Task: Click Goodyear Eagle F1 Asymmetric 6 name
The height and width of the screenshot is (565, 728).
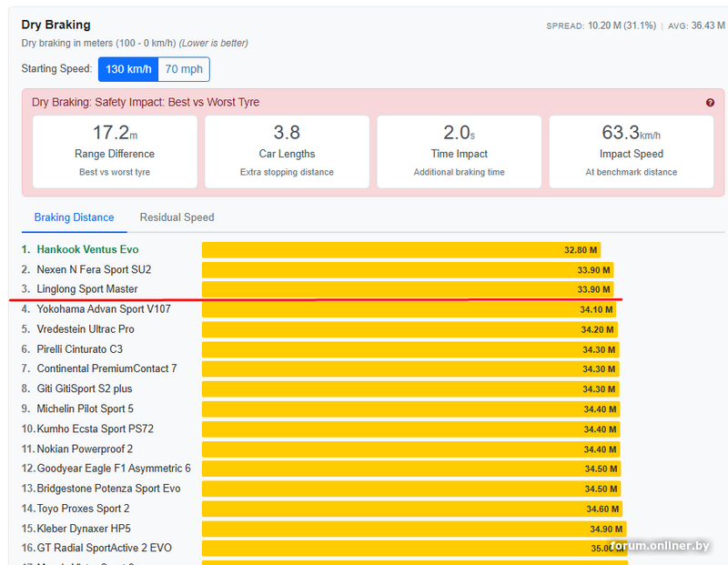Action: (114, 469)
